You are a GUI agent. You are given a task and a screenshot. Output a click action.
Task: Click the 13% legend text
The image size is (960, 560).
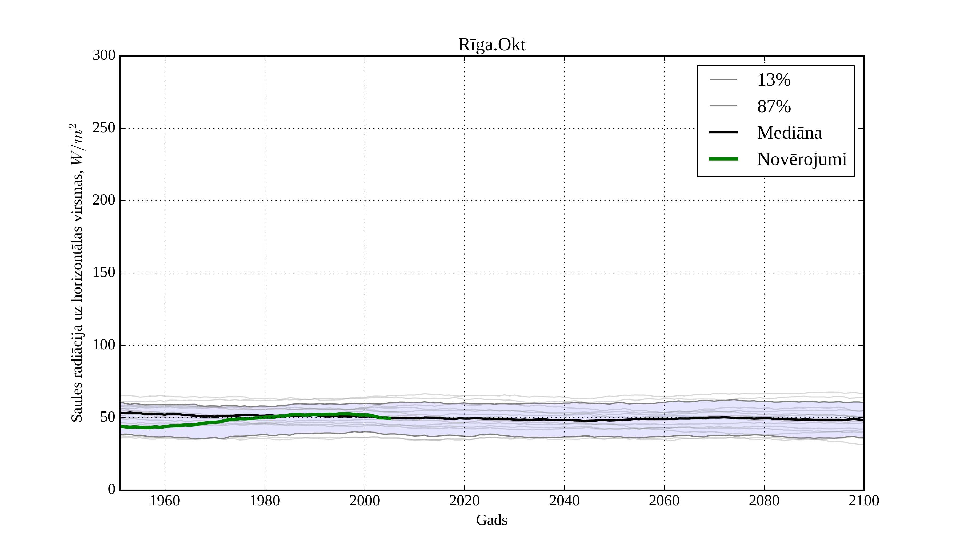(774, 80)
